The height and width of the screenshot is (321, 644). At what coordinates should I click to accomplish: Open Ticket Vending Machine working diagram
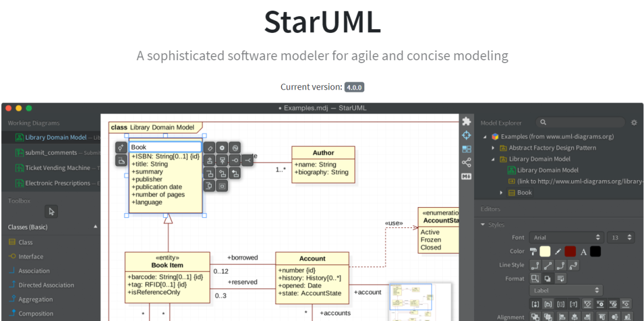tap(50, 168)
